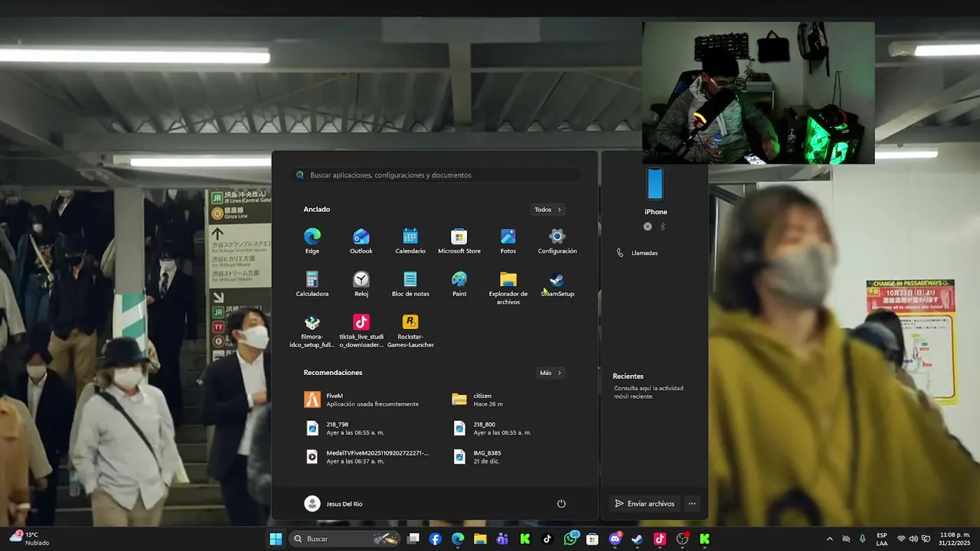
Task: Click the Buscar aplicaciones search field
Action: [x=436, y=175]
